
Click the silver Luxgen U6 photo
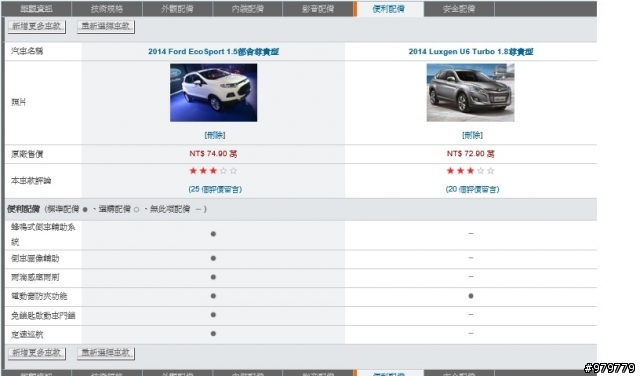tap(471, 93)
